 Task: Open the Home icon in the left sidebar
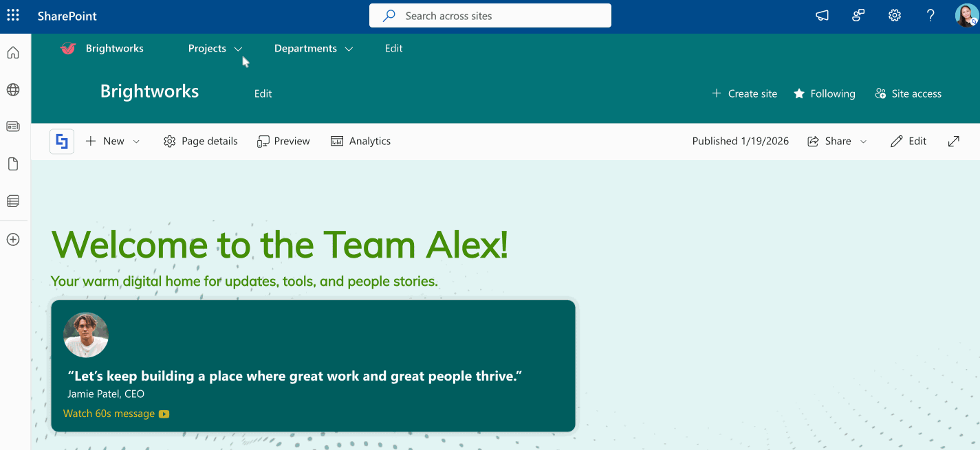pos(13,52)
